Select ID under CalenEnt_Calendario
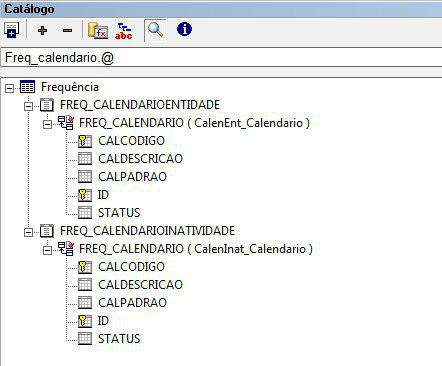Viewport: 442px width, 366px height. click(103, 195)
